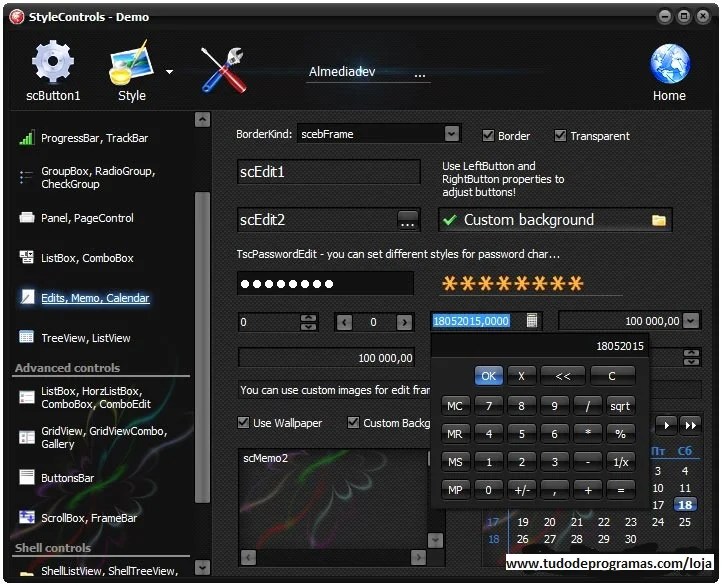Click the ButtonsBar icon
This screenshot has width=722, height=586.
26,477
